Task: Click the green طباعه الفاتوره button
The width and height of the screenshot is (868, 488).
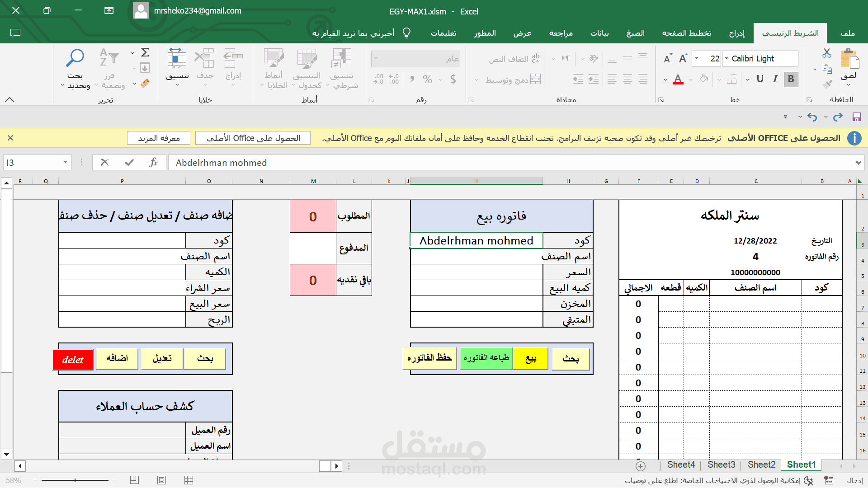Action: pyautogui.click(x=486, y=358)
